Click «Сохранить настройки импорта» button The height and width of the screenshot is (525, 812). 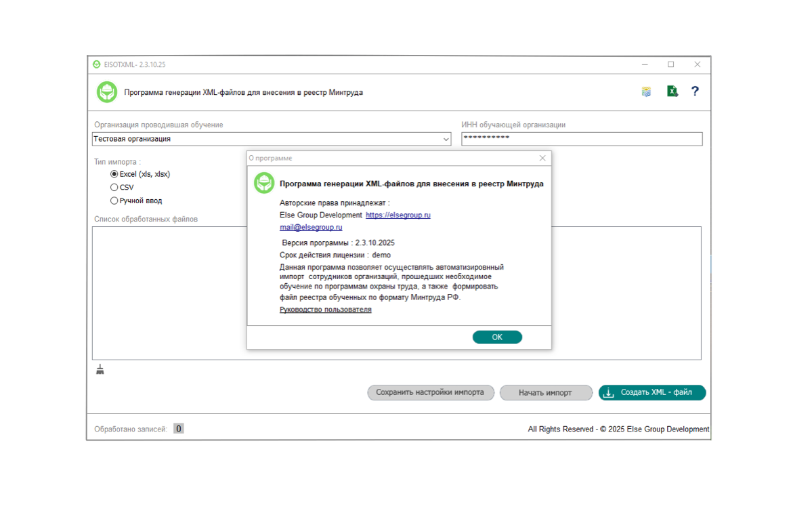[x=430, y=392]
